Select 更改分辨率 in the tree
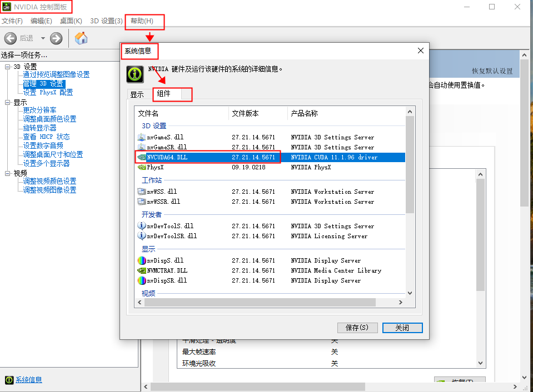Image resolution: width=533 pixels, height=392 pixels. pyautogui.click(x=40, y=110)
